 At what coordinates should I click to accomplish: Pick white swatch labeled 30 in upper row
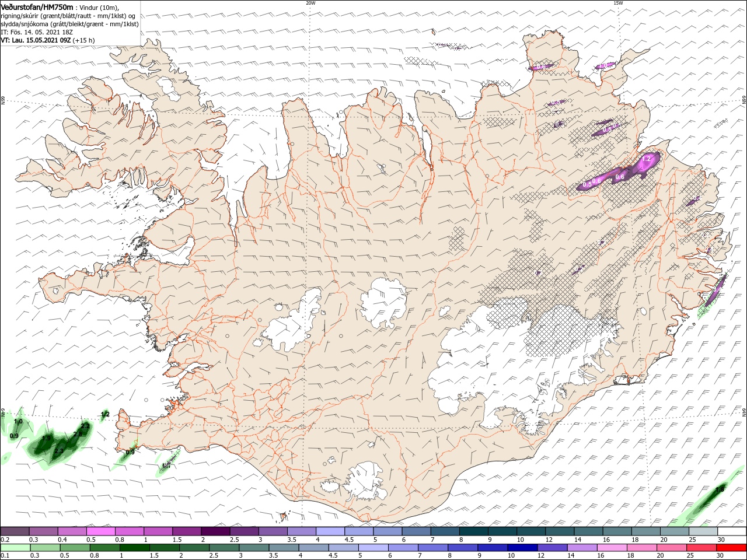coord(732,531)
